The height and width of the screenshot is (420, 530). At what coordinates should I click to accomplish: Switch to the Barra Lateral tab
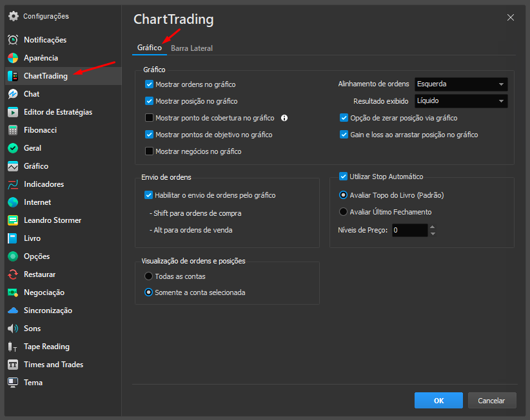[x=191, y=48]
